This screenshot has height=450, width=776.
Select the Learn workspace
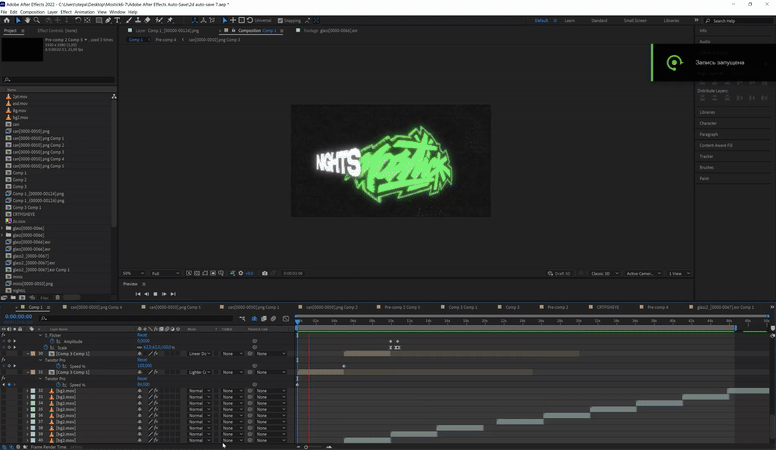tap(570, 21)
